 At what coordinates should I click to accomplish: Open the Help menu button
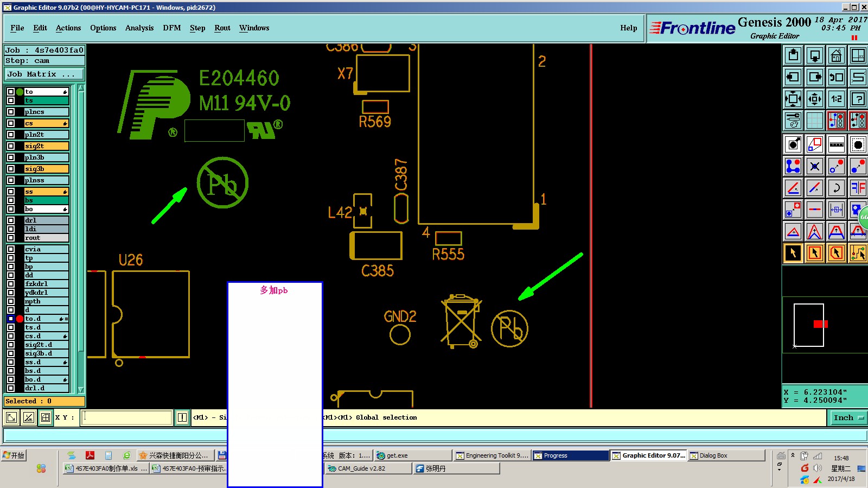629,28
